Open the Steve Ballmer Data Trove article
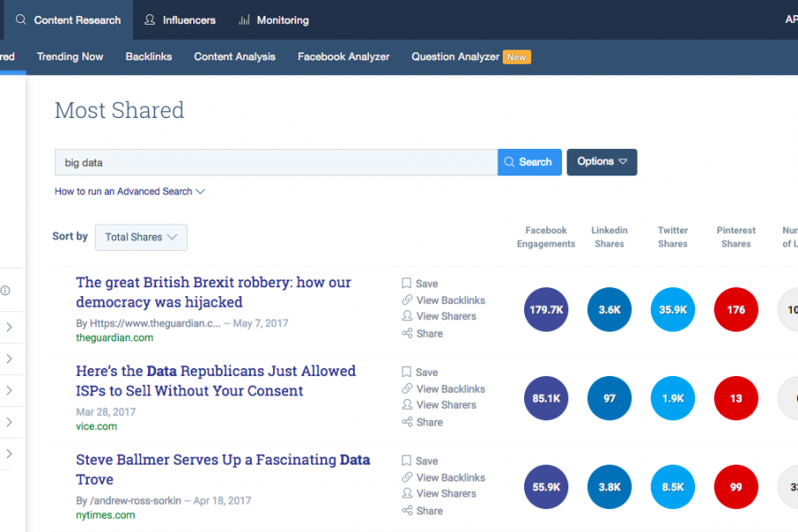This screenshot has width=798, height=532. tap(223, 469)
